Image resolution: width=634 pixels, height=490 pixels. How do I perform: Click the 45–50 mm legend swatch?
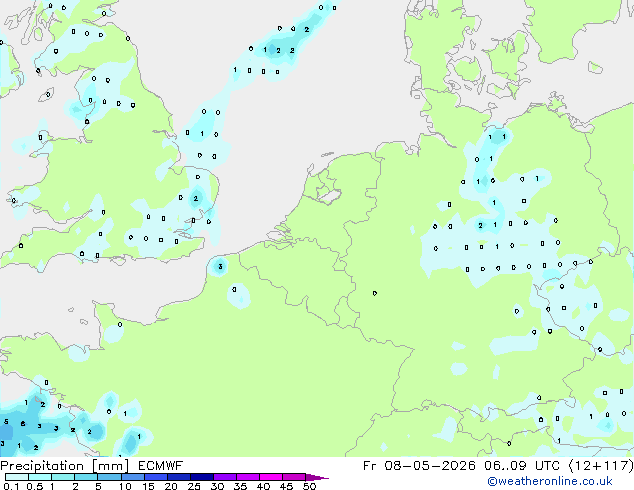(294, 477)
